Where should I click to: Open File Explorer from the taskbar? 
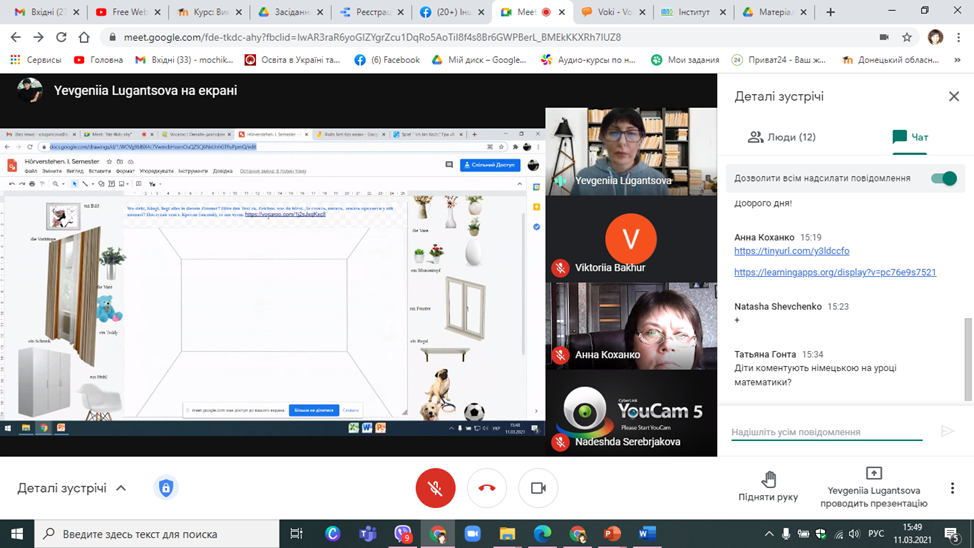507,534
